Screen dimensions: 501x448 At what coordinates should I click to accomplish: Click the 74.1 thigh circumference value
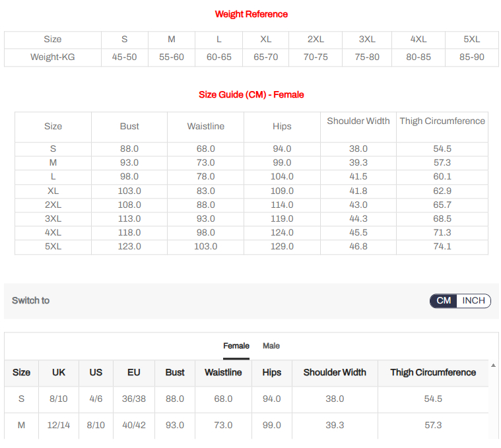click(442, 247)
